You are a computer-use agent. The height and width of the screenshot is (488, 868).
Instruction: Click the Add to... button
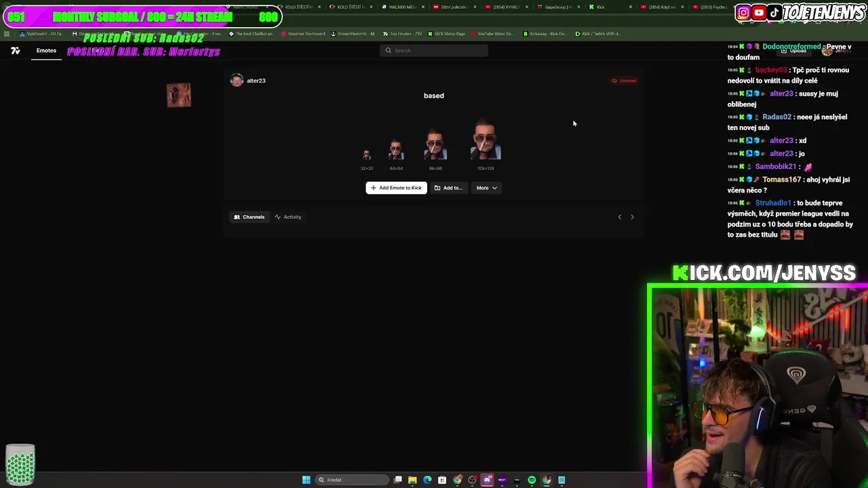pos(448,188)
